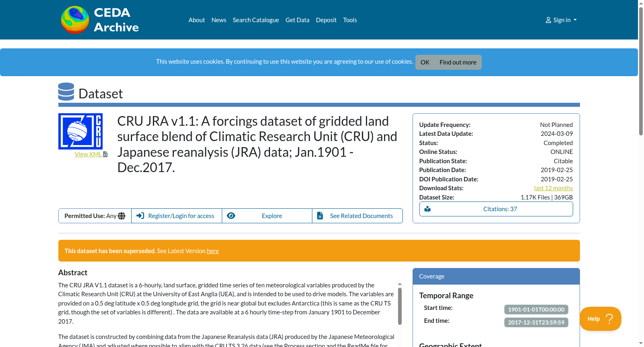
Task: Click the Latest Data Update value 2024-03-09
Action: point(557,134)
